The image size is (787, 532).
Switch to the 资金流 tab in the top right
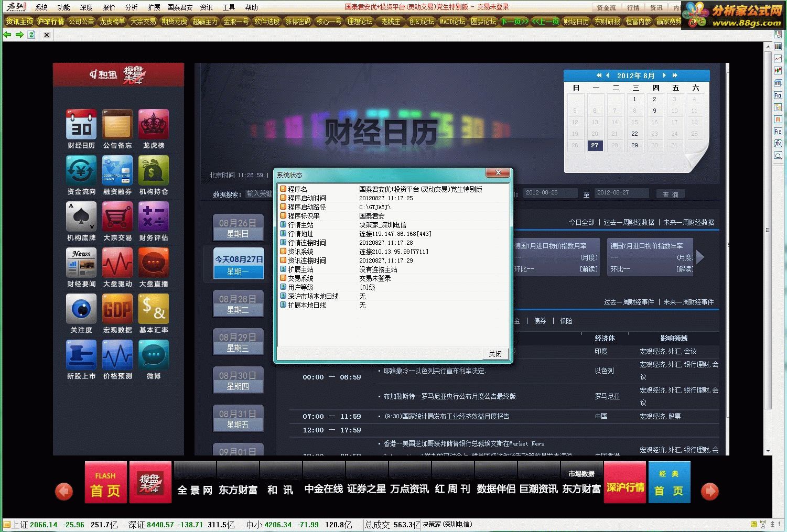607,7
